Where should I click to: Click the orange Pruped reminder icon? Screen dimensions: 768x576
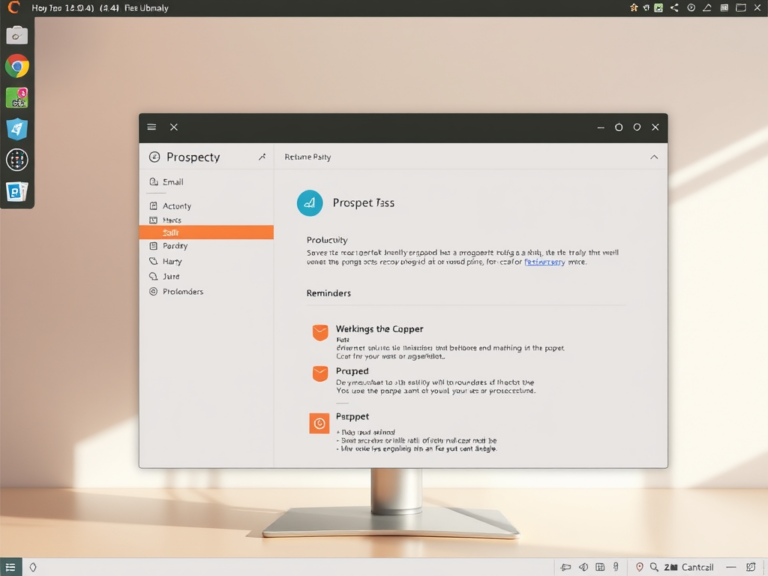[320, 374]
